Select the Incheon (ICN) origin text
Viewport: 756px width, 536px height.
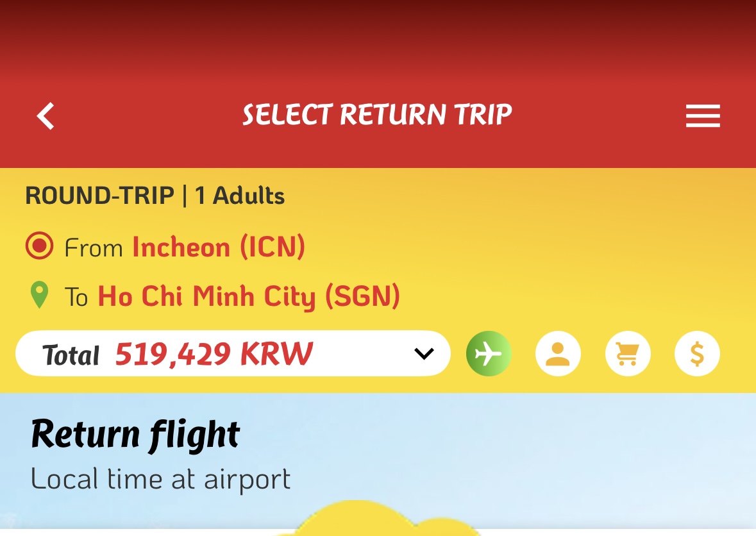pyautogui.click(x=219, y=247)
